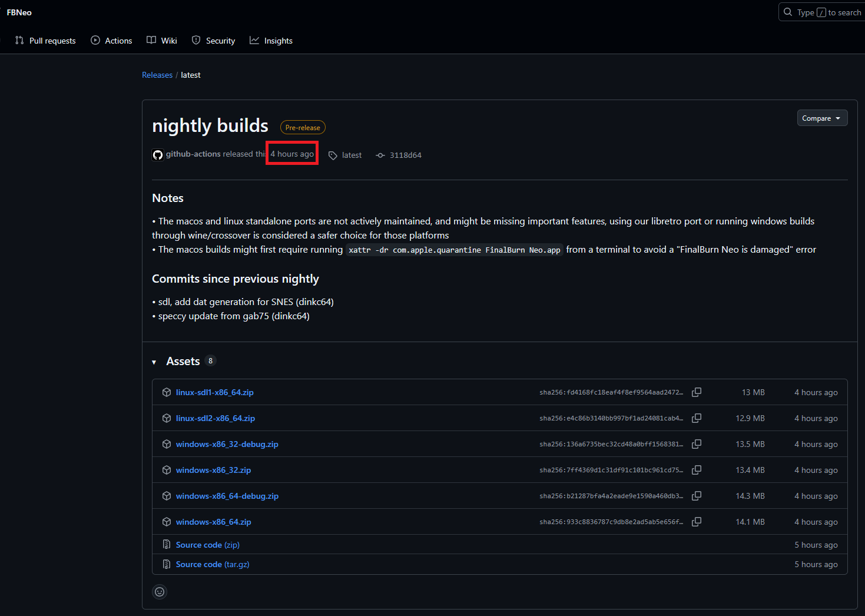Open the Actions tab
This screenshot has height=616, width=865.
click(x=111, y=41)
